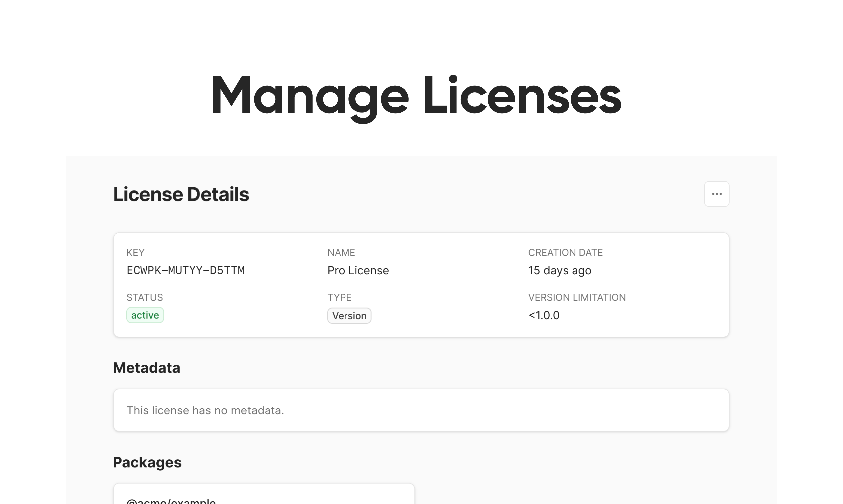The image size is (843, 504).
Task: Click the Pro License name value
Action: pyautogui.click(x=358, y=270)
